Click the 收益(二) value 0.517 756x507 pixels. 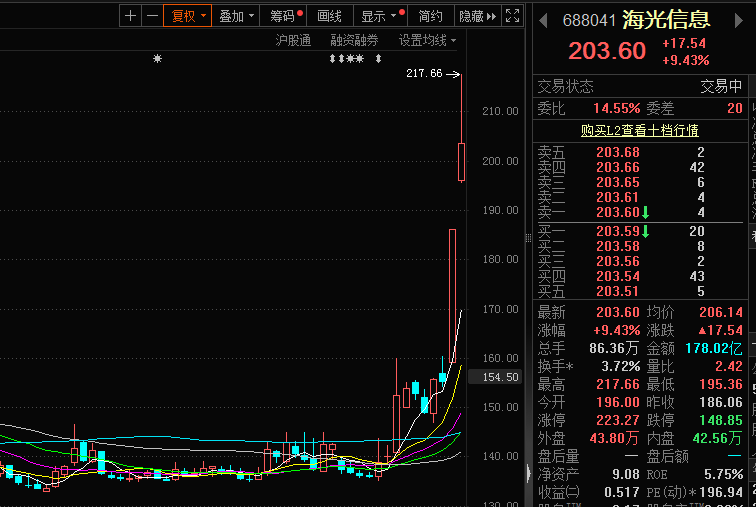pos(622,492)
